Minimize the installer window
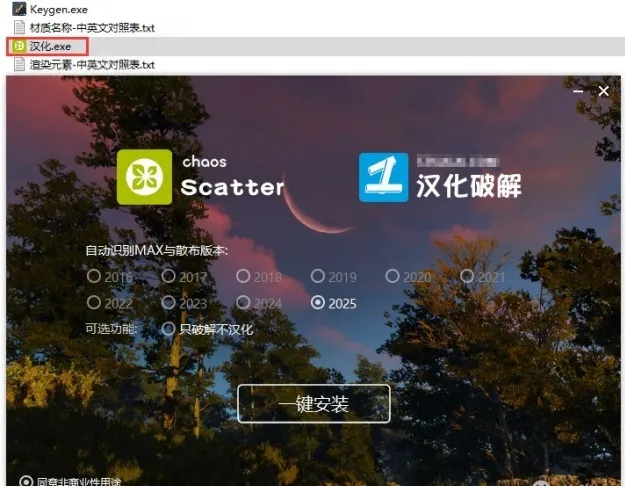The height and width of the screenshot is (486, 625). tap(578, 92)
